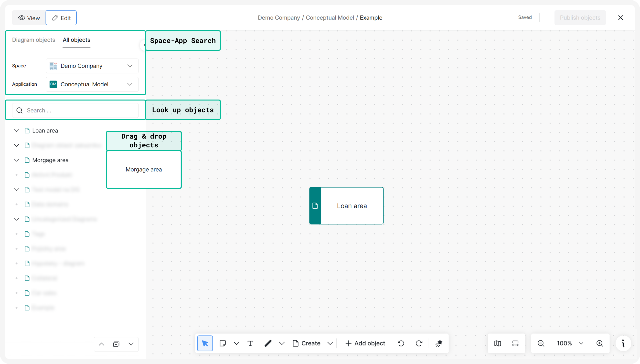Select the pointer arrow tool
Image resolution: width=640 pixels, height=364 pixels.
(x=205, y=343)
